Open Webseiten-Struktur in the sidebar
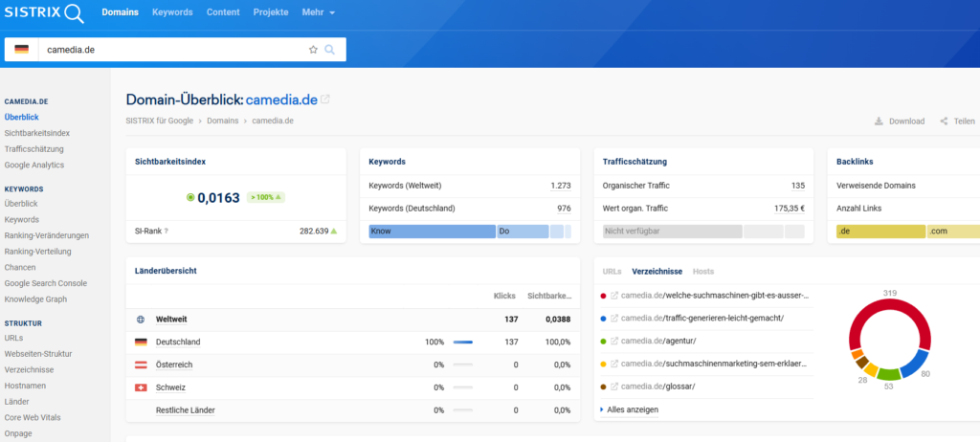Viewport: 980px width, 442px height. (x=38, y=354)
